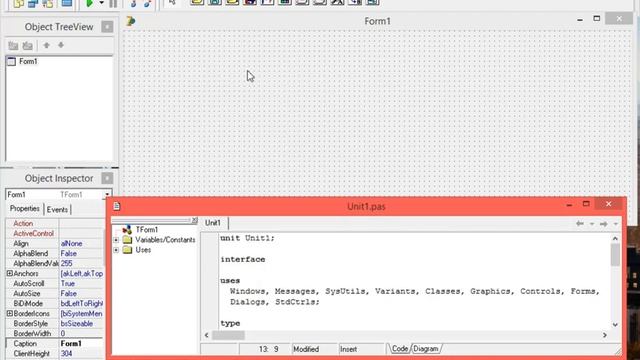Viewport: 640px width, 360px height.
Task: Click the editor horizontal scrollbar thumb
Action: point(228,335)
